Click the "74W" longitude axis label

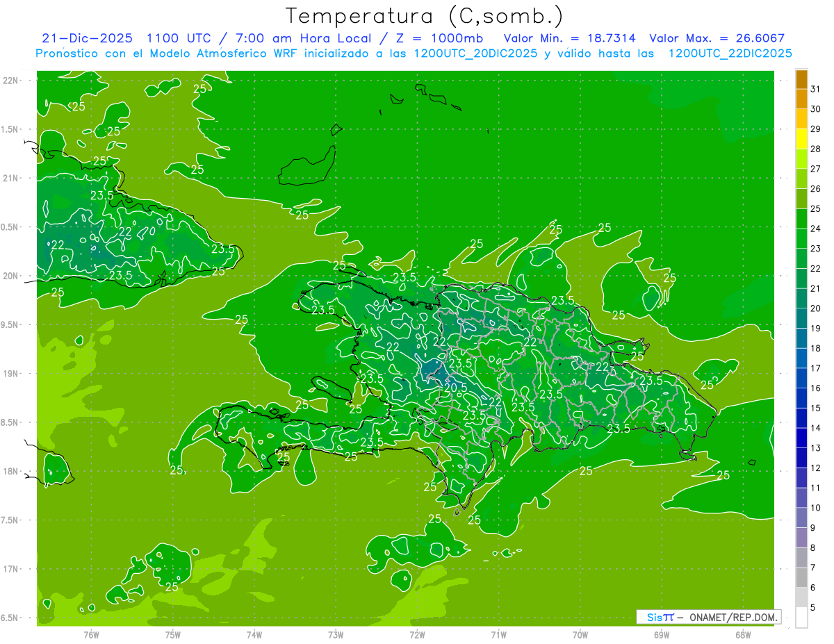pos(254,635)
